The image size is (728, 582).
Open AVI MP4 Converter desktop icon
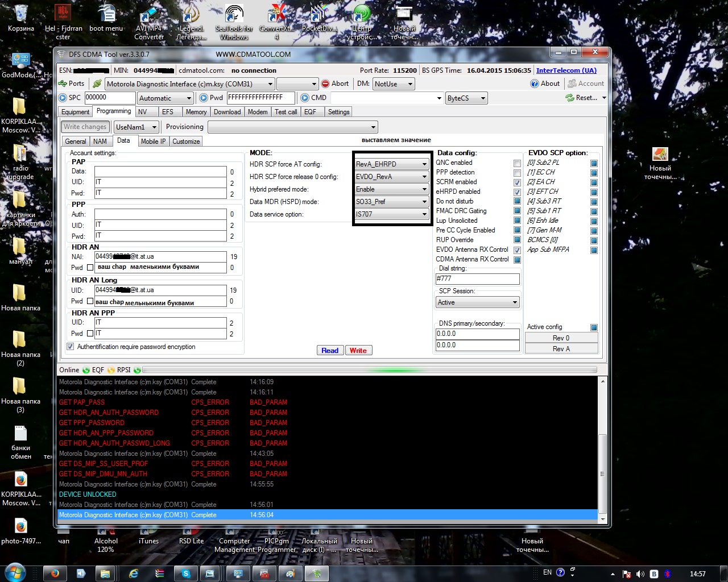coord(149,22)
